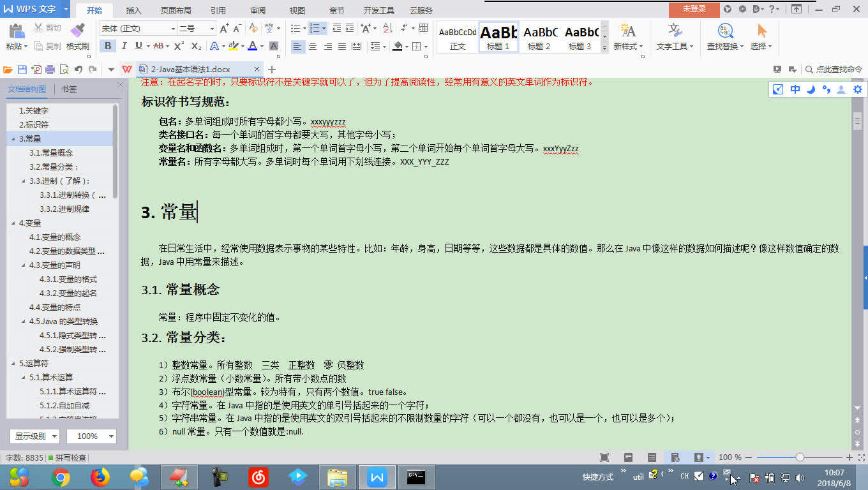Right-align the paragraph

[x=327, y=46]
